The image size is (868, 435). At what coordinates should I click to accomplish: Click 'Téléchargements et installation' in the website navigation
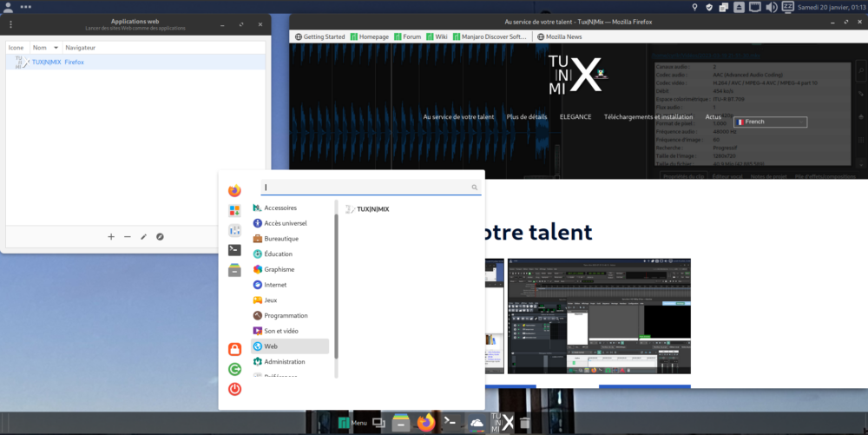648,116
